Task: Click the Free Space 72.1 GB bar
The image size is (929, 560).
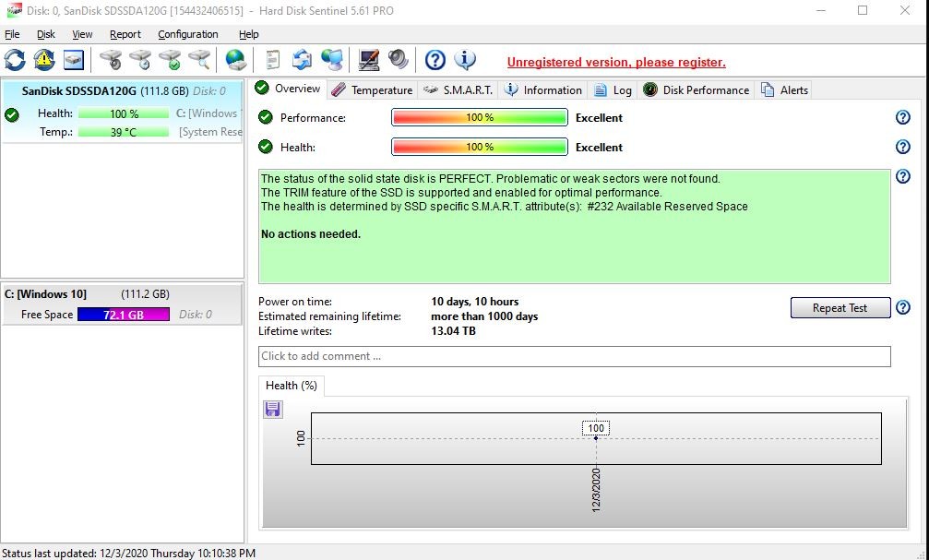Action: [124, 315]
